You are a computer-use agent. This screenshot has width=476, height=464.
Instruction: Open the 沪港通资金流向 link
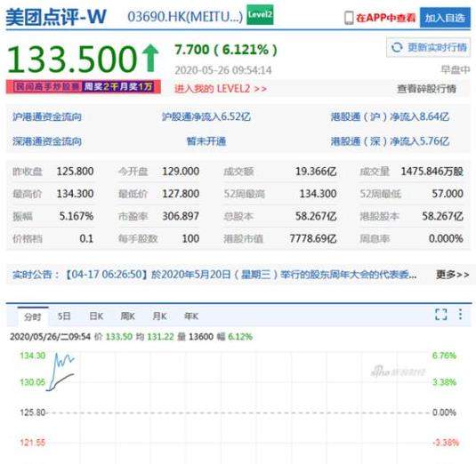[47, 116]
